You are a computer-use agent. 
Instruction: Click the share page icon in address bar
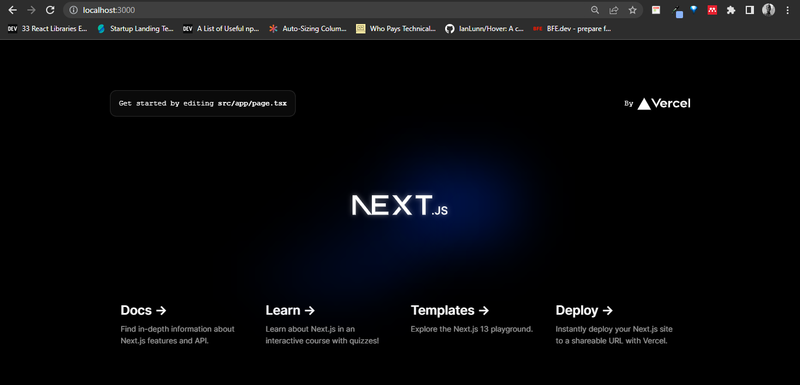[x=614, y=10]
